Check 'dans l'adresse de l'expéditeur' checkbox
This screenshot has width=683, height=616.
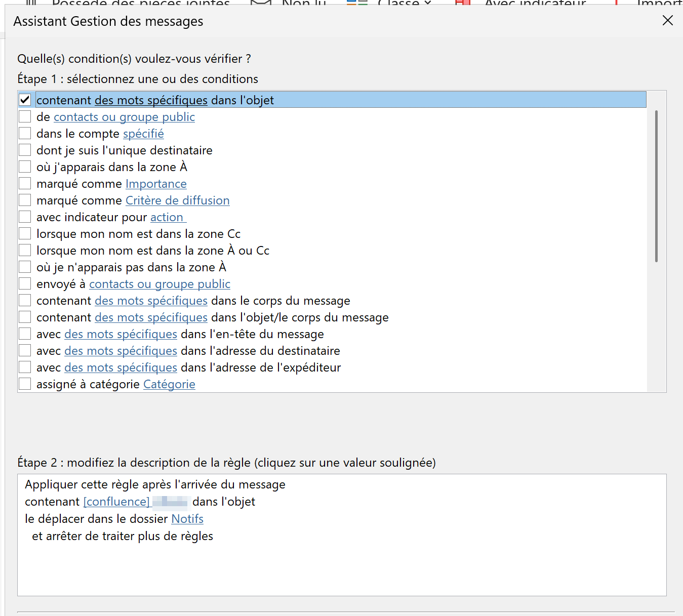[25, 367]
